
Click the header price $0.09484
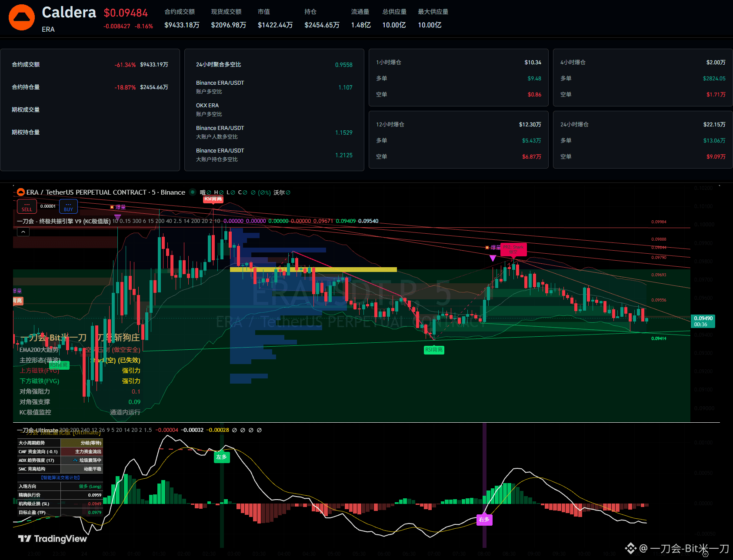tap(126, 13)
